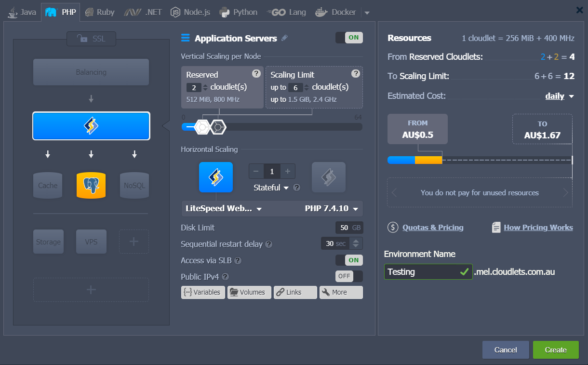Image resolution: width=588 pixels, height=365 pixels.
Task: Add a Cache node
Action: pos(48,186)
